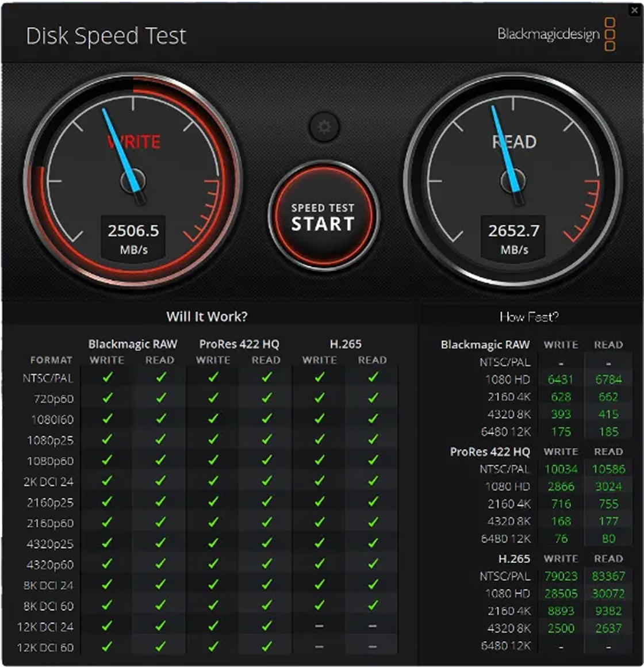This screenshot has height=667, width=644.
Task: Click the Blackmagic RAW write checkmark for NTSC/PAL
Action: pos(107,378)
